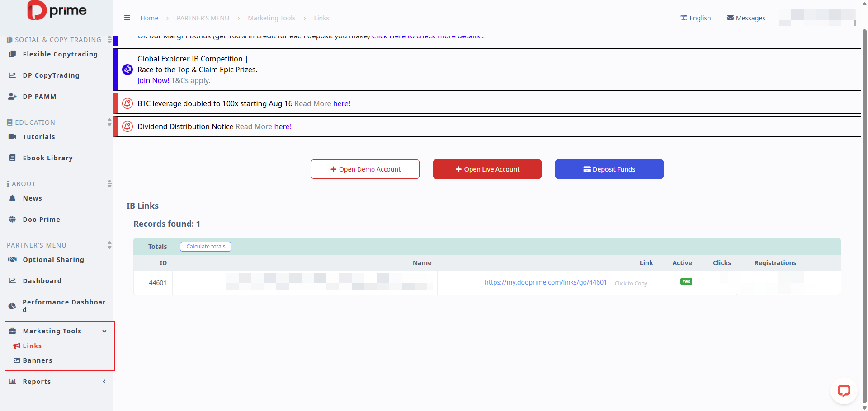
Task: Open DP CopyTrading menu item
Action: click(x=51, y=75)
